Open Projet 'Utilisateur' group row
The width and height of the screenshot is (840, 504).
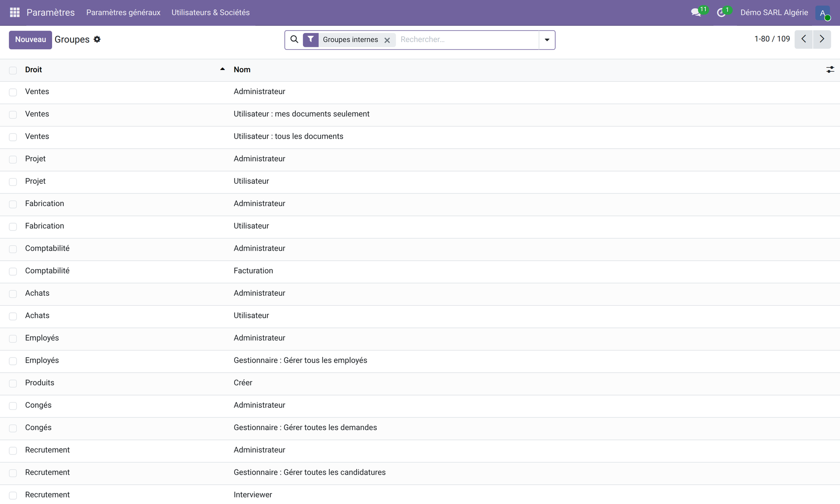pyautogui.click(x=420, y=181)
